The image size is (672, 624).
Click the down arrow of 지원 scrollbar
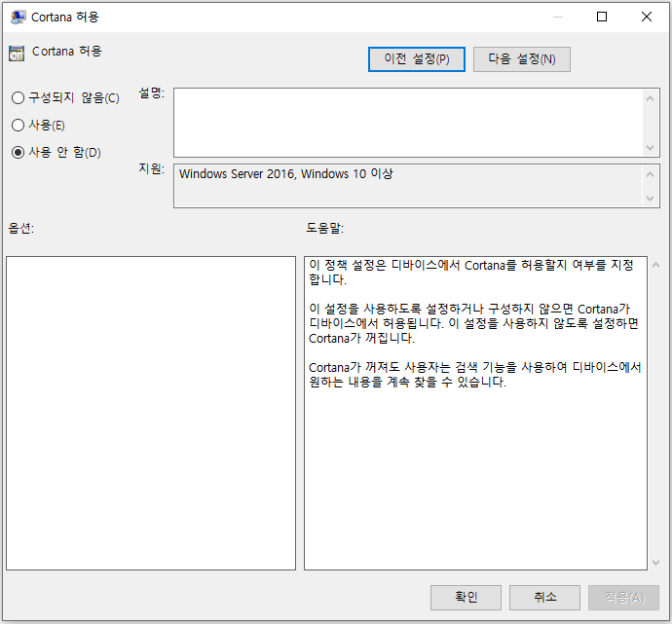651,199
